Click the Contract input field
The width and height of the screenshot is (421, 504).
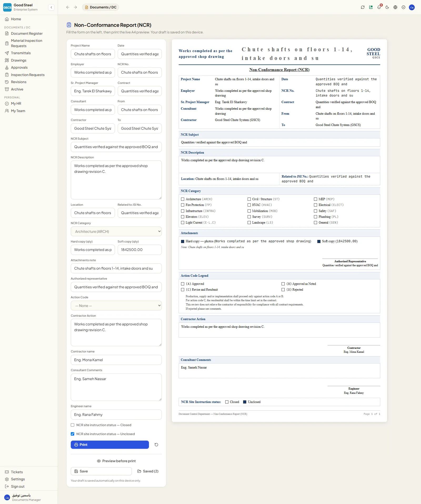[140, 91]
